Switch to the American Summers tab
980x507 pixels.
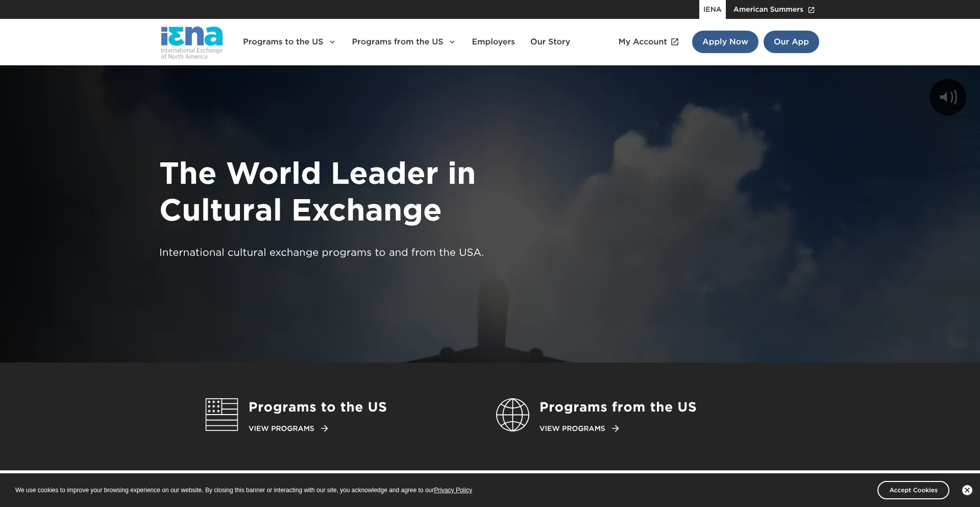point(768,9)
